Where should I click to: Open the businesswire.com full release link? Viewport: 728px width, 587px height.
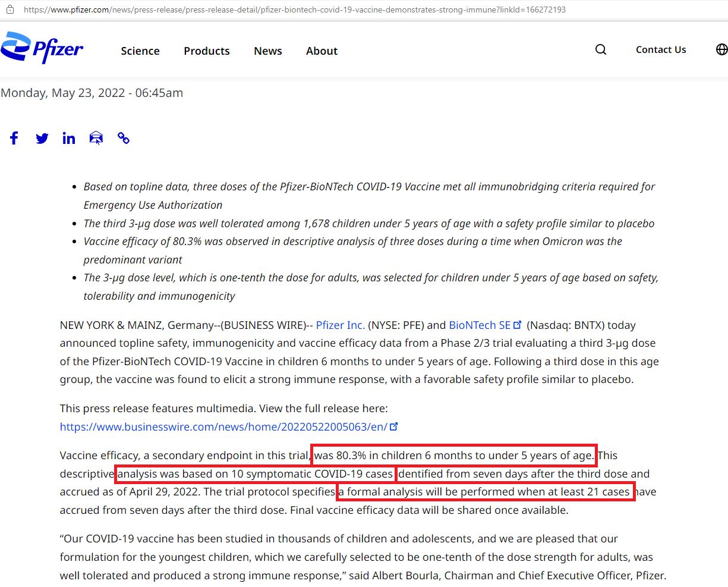(229, 426)
